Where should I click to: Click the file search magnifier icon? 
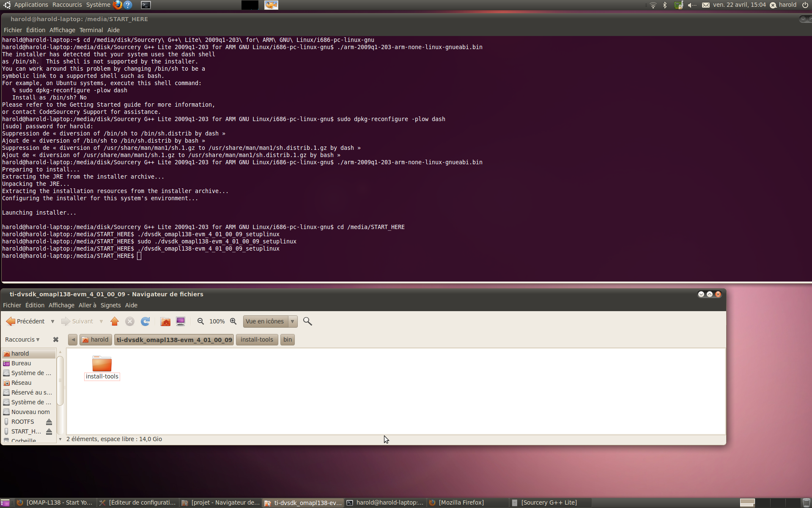coord(307,321)
